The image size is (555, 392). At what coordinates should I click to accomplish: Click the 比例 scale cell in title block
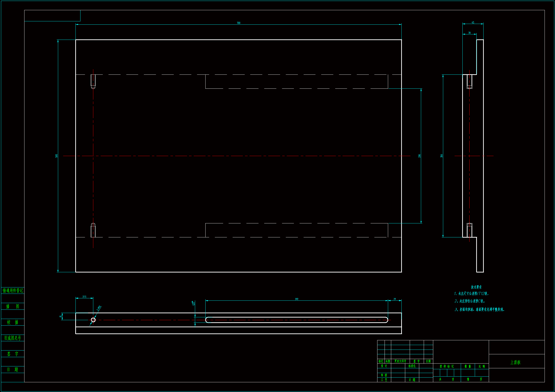(482, 366)
